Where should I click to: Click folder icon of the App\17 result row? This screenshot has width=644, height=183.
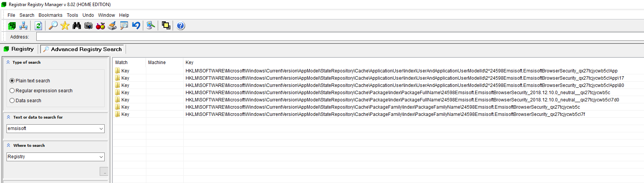(x=118, y=78)
